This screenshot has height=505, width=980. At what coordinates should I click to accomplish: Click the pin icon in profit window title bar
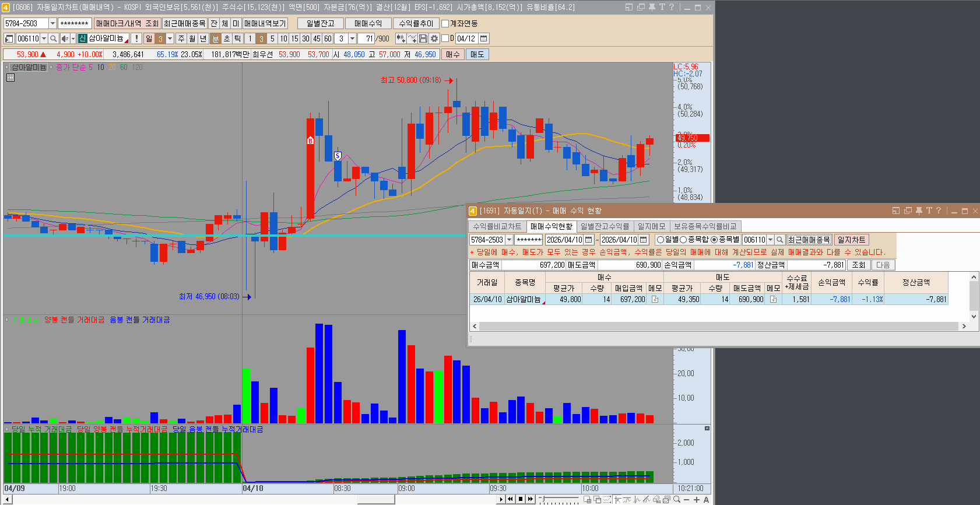pos(919,211)
